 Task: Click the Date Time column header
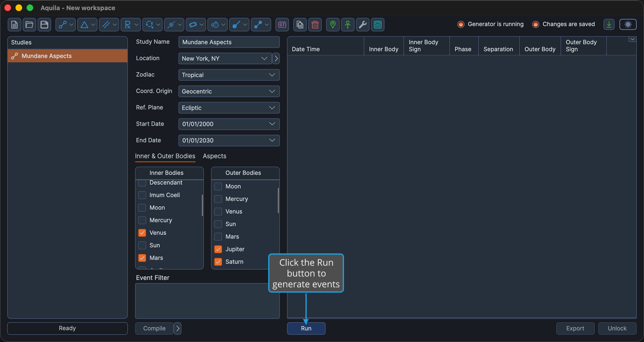[326, 46]
